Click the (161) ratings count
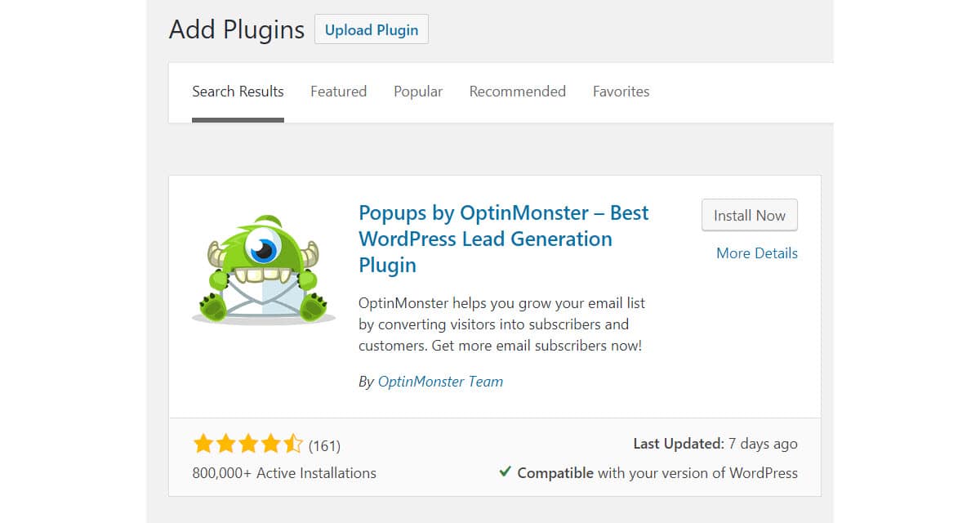 (324, 445)
